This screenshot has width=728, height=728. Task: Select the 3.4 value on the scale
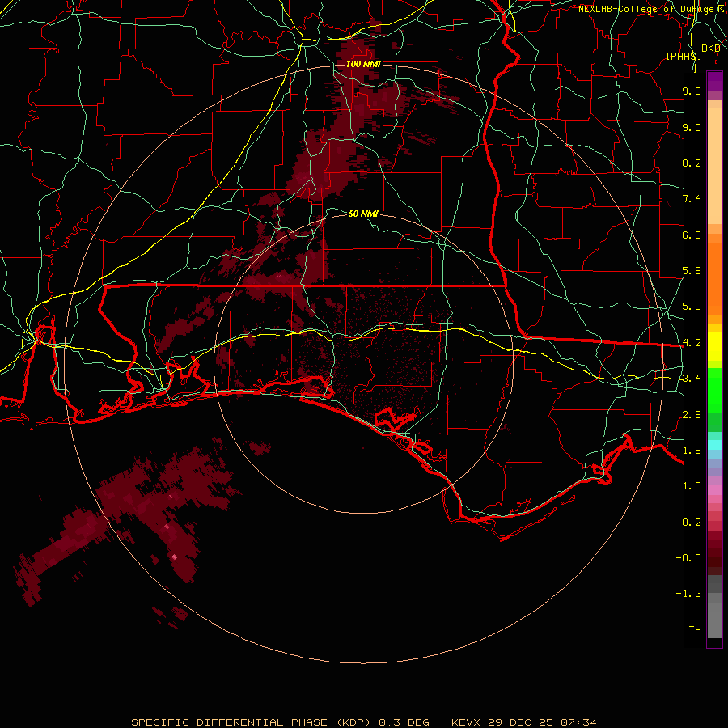[692, 379]
